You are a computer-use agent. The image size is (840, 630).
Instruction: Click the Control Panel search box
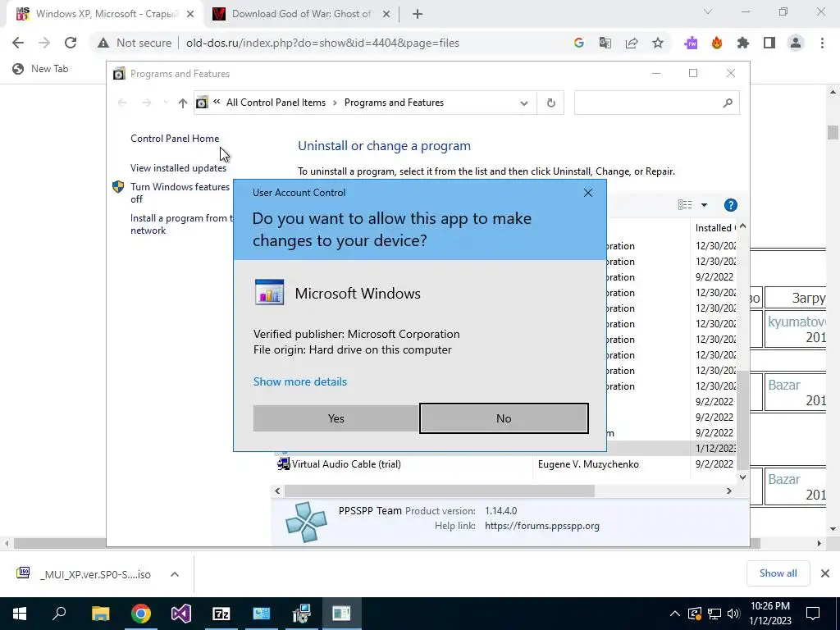[x=656, y=103]
